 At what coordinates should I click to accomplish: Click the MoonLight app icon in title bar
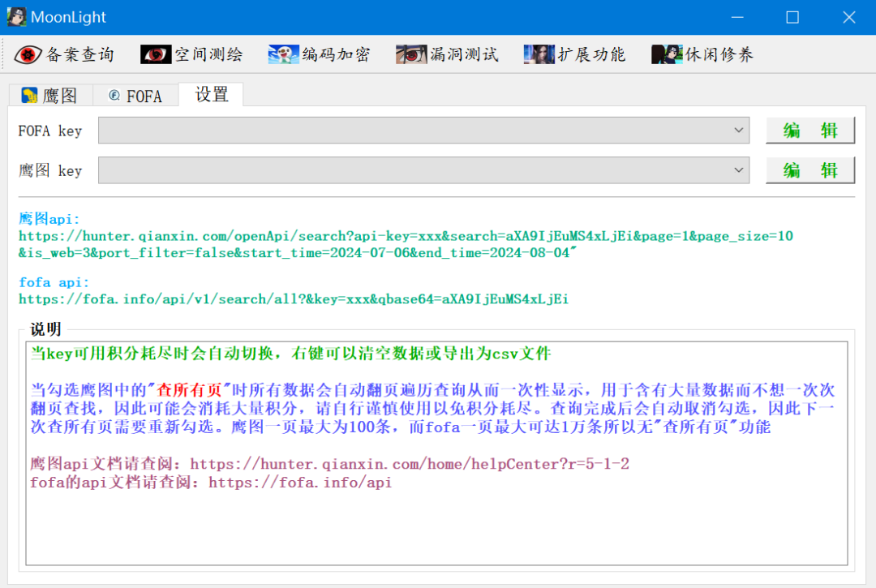[16, 17]
